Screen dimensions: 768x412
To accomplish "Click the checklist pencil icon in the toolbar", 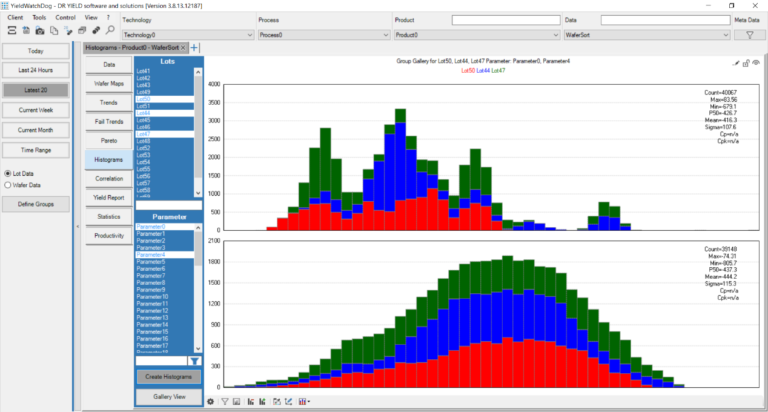I will click(68, 30).
